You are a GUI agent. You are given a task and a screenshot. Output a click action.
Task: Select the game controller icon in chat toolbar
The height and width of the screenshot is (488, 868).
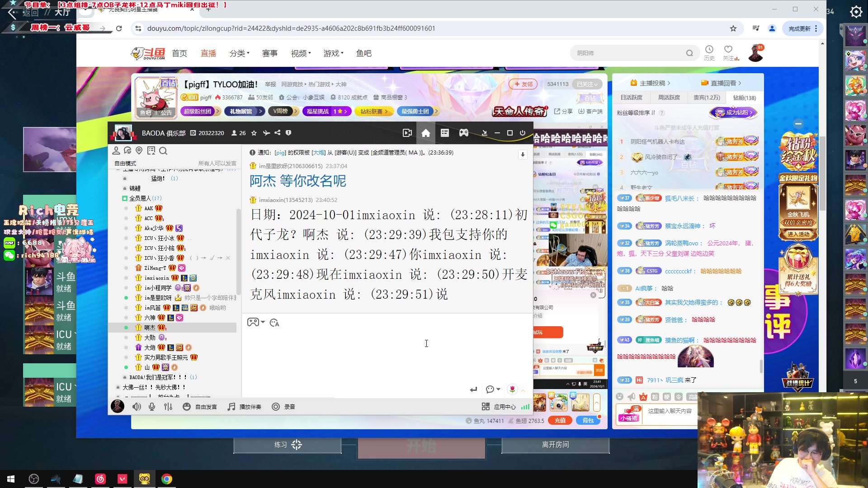click(254, 322)
